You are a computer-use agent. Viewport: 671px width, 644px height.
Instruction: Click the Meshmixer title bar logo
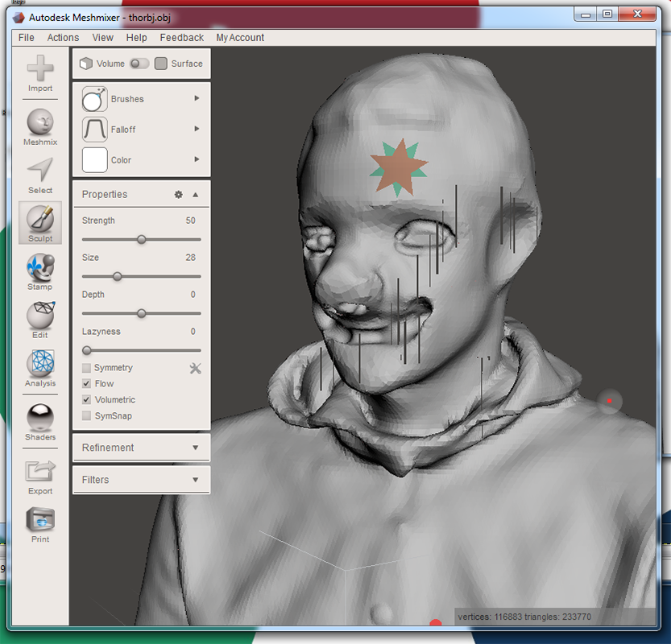pos(19,18)
